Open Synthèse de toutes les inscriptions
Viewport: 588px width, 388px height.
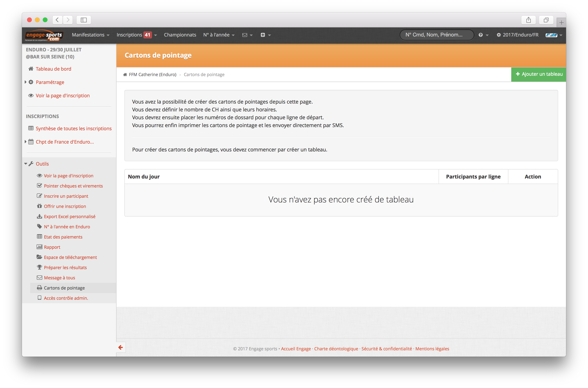pyautogui.click(x=74, y=128)
